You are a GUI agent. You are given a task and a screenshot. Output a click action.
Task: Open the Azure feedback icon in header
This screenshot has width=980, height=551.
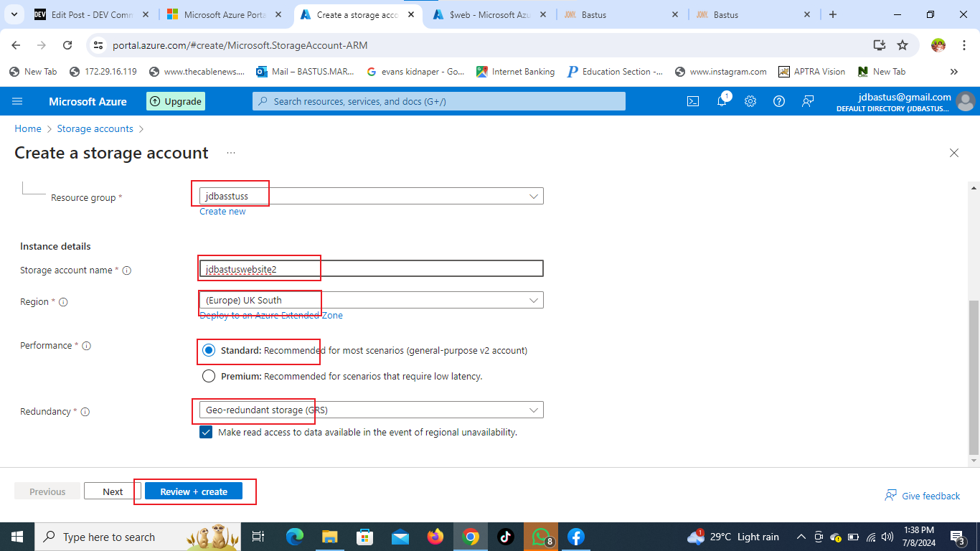pos(808,101)
